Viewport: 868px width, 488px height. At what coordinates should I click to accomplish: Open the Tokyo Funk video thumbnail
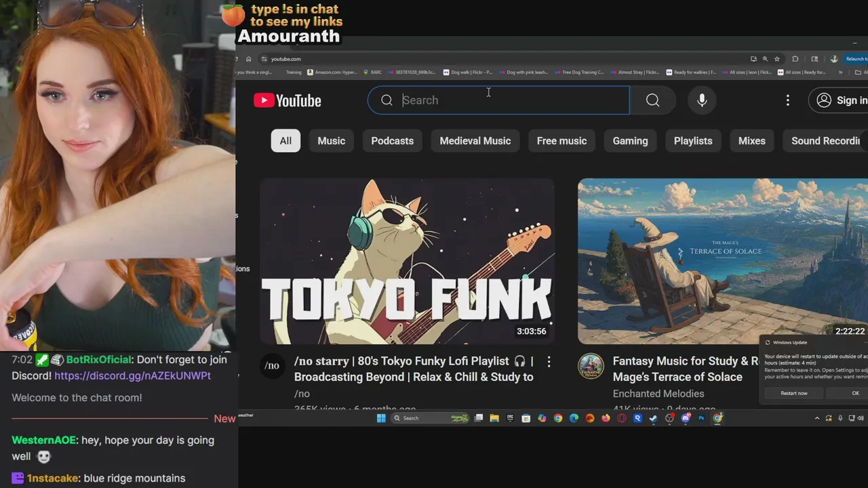[407, 262]
